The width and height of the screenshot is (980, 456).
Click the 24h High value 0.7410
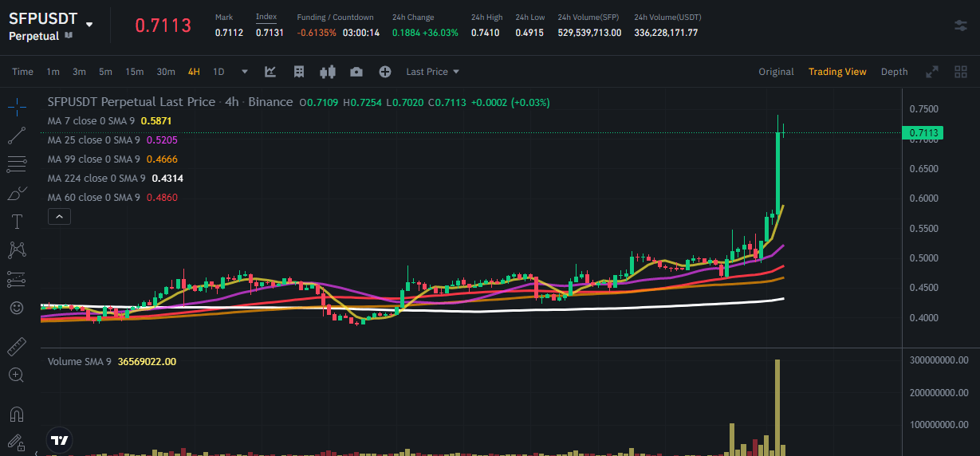point(485,33)
